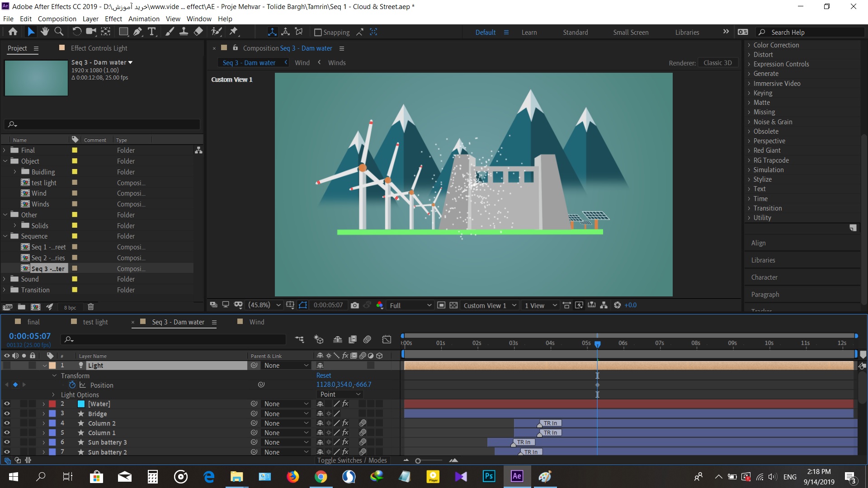
Task: Toggle the Graph Editor icon
Action: tap(387, 338)
